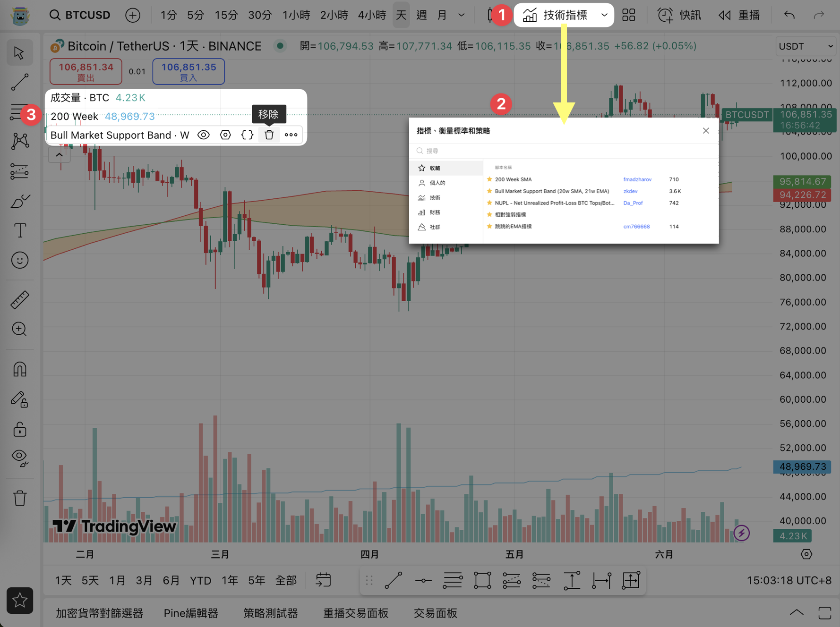Select the ruler measure tool
Viewport: 840px width, 627px height.
[x=19, y=300]
